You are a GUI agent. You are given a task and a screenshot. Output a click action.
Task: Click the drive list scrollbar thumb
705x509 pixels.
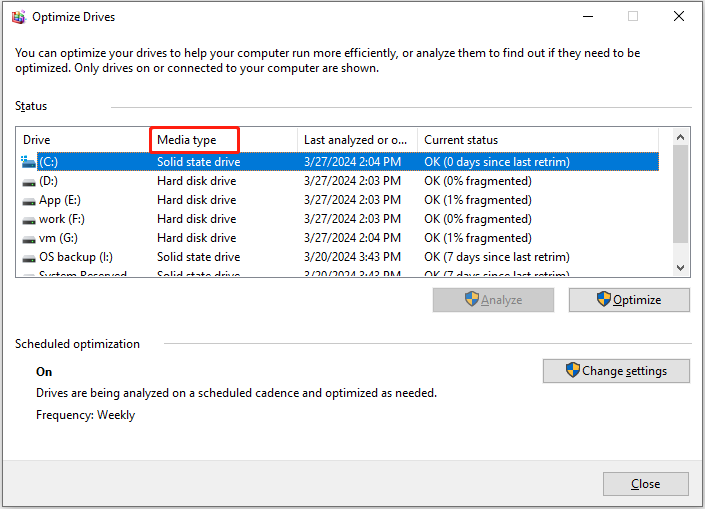pos(681,194)
